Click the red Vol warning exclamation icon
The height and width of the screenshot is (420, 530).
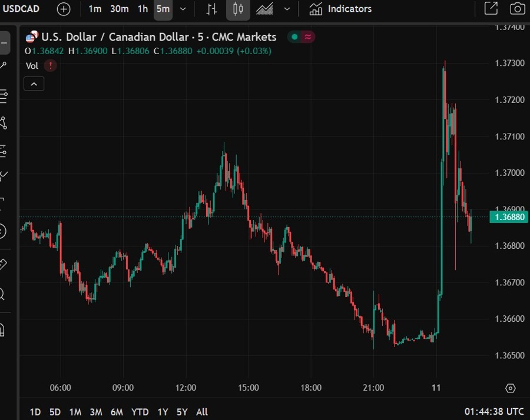pos(51,65)
